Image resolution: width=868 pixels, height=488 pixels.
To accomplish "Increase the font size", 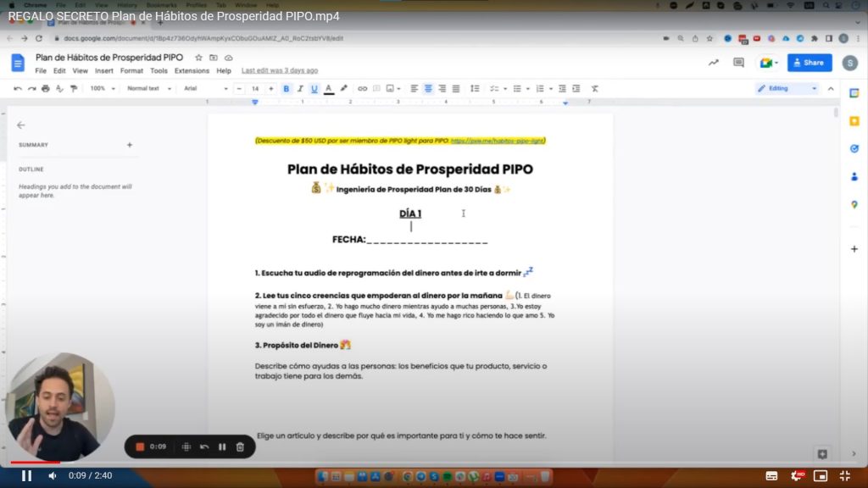I will 270,88.
